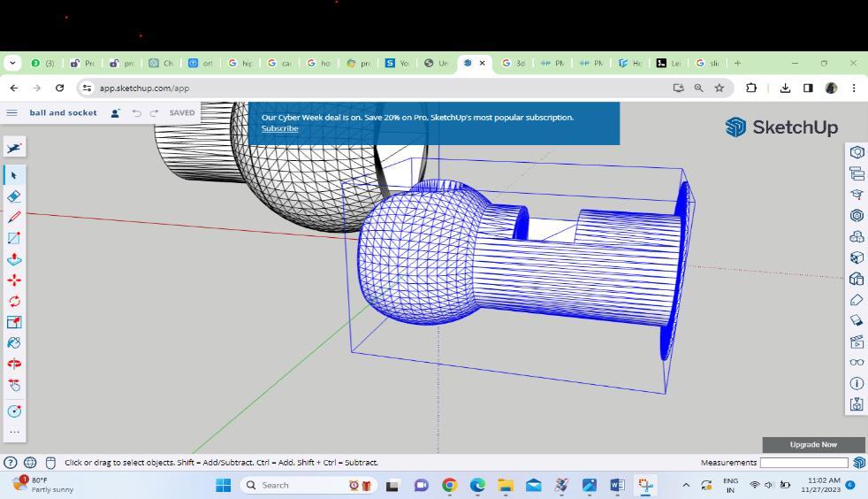
Task: Activate the Move tool
Action: [x=14, y=280]
